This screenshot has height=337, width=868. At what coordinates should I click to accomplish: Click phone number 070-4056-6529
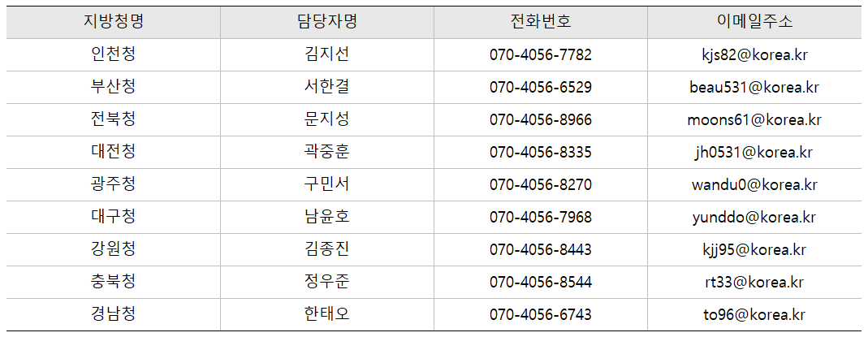[x=541, y=88]
